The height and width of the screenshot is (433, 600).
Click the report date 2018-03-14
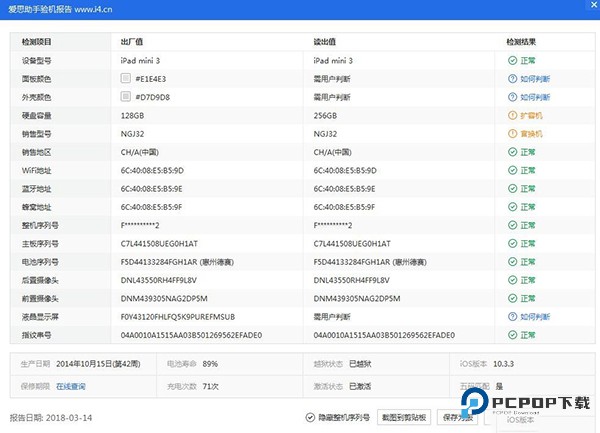(69, 418)
